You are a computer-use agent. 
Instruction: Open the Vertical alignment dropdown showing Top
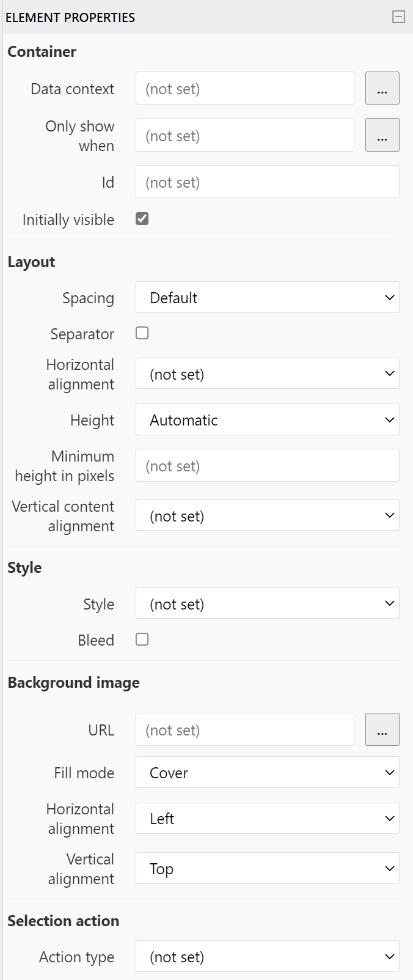click(x=268, y=868)
